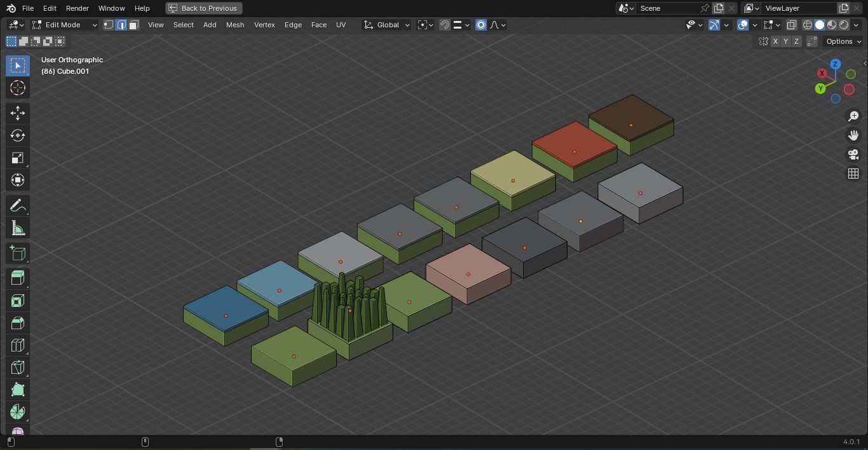Open the Mesh menu
Viewport: 868px width, 450px height.
tap(235, 25)
